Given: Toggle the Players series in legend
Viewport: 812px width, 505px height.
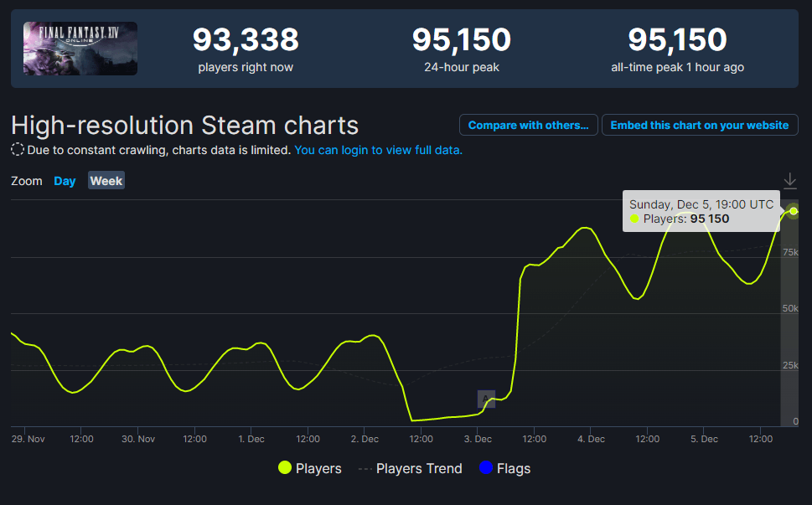Looking at the screenshot, I should 310,468.
